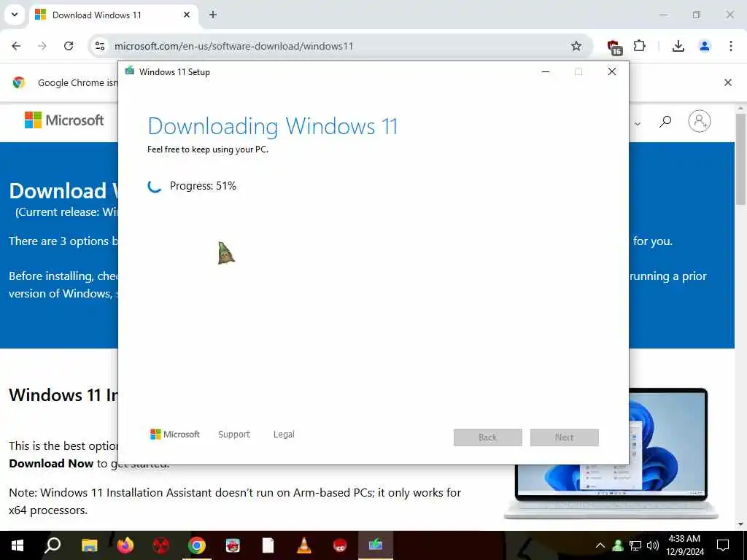Open the notification center icon
The height and width of the screenshot is (560, 747).
pyautogui.click(x=723, y=545)
